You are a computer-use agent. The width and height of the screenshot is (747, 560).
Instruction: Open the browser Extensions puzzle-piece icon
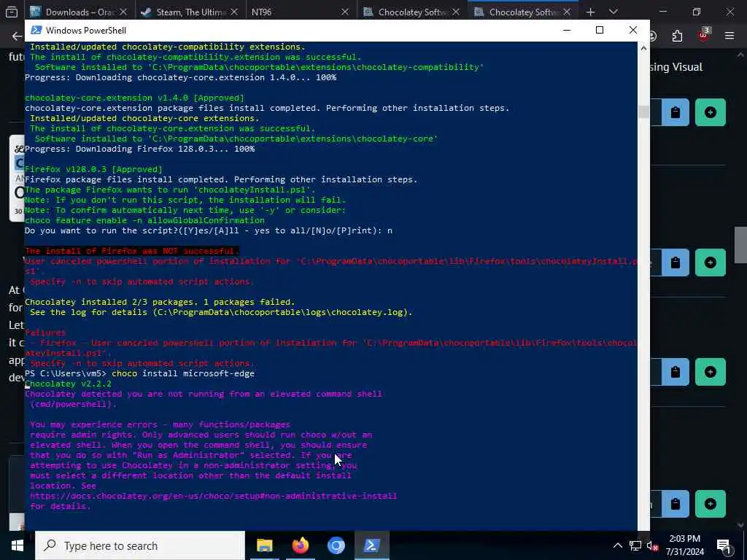678,36
